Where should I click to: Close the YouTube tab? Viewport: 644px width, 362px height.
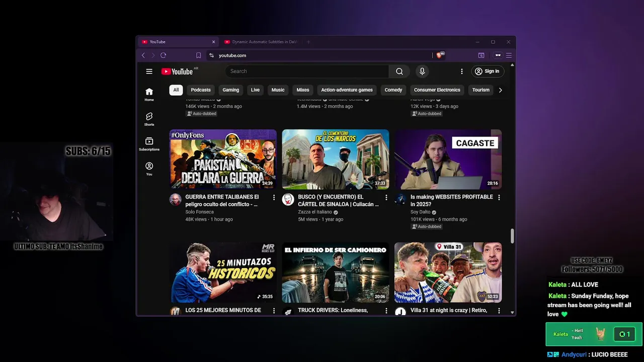click(x=213, y=42)
